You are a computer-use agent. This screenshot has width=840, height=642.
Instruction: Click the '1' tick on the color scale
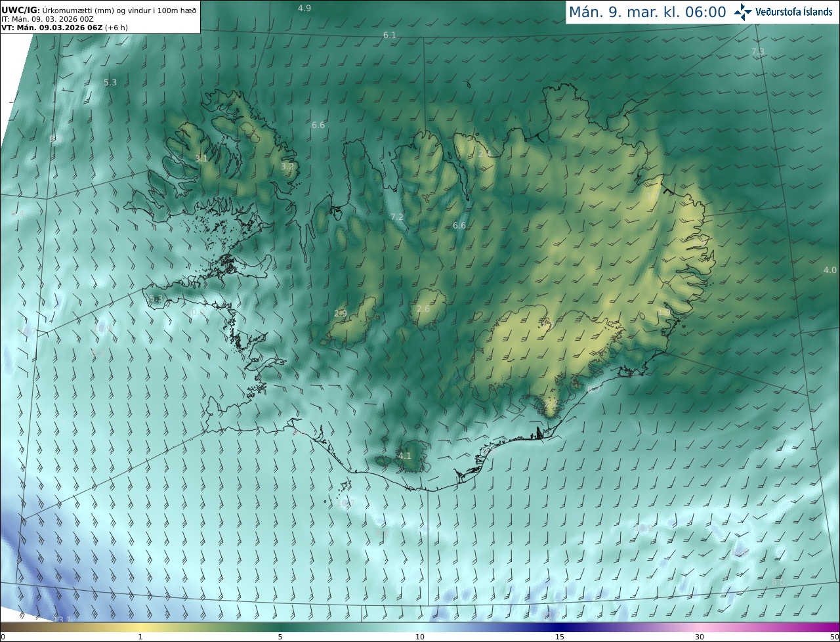point(140,637)
